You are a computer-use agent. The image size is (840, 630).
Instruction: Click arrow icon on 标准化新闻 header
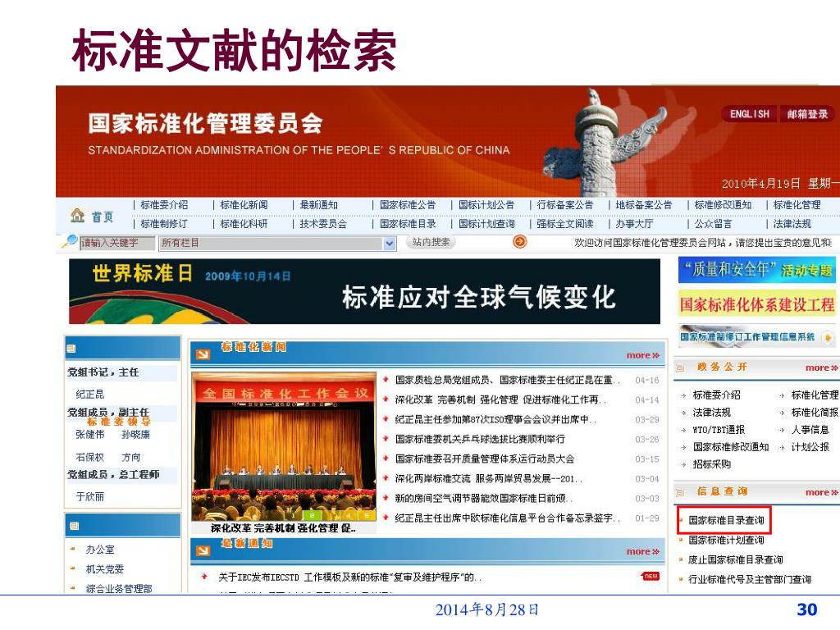click(x=203, y=354)
